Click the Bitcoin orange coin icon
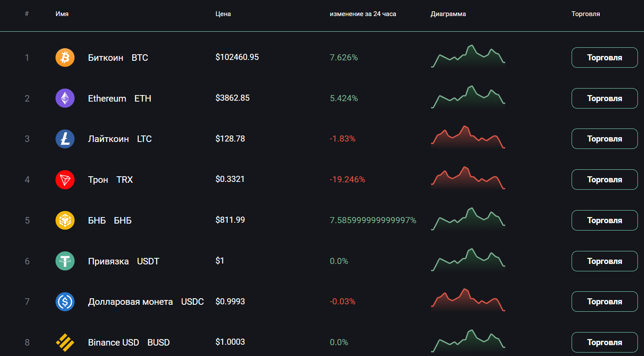 coord(65,57)
